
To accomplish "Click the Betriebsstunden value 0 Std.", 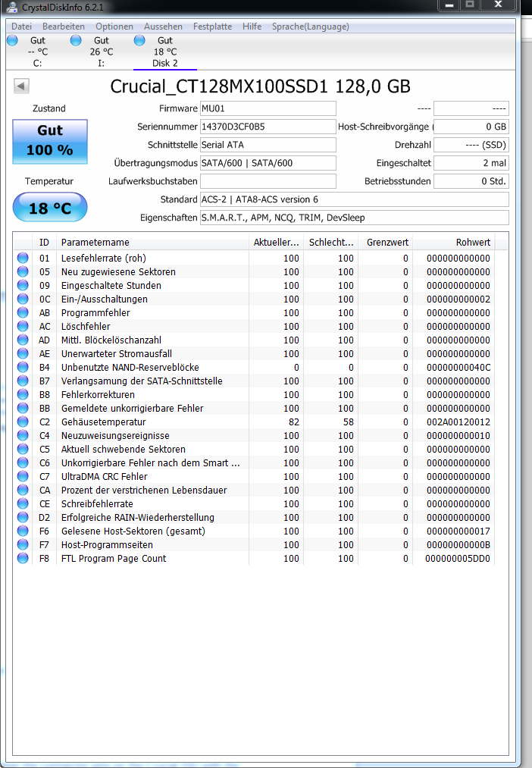I will tap(471, 181).
